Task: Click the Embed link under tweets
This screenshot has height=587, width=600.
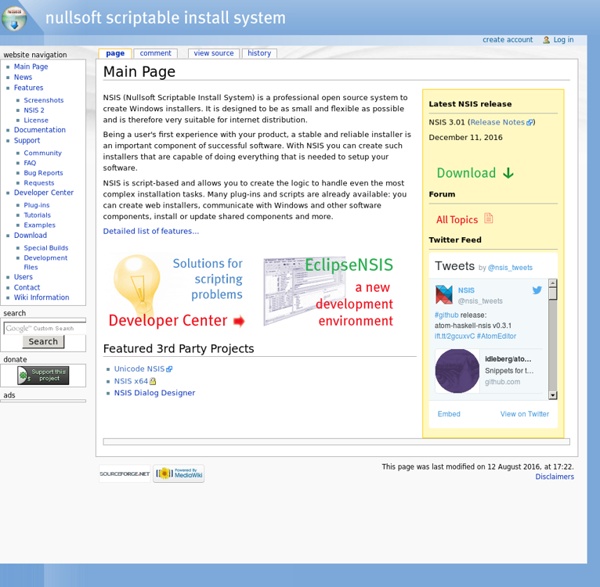Action: pos(449,414)
